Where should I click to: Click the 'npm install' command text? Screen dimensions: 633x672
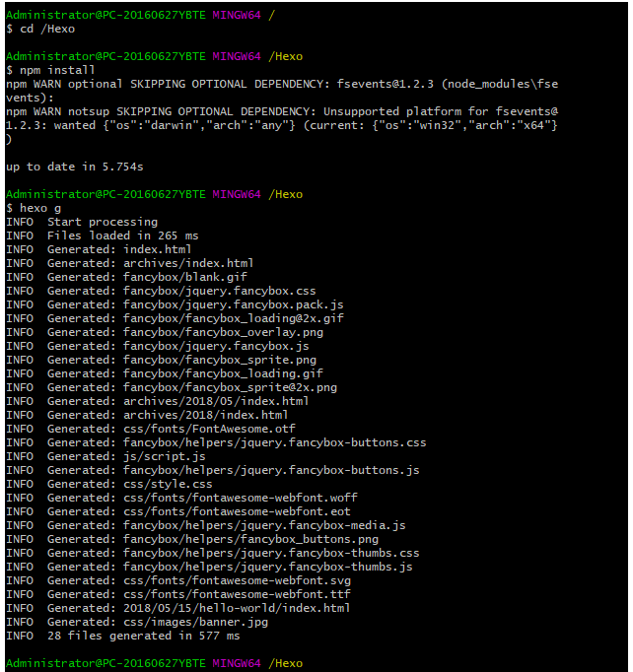pos(57,70)
